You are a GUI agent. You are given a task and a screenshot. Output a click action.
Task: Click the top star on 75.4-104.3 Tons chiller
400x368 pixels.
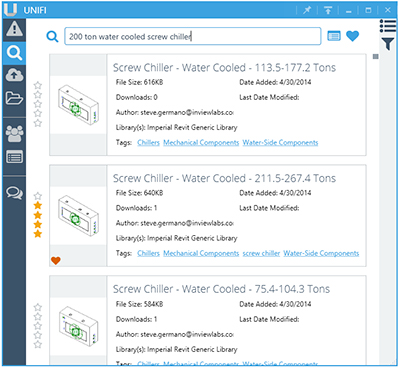coord(38,307)
